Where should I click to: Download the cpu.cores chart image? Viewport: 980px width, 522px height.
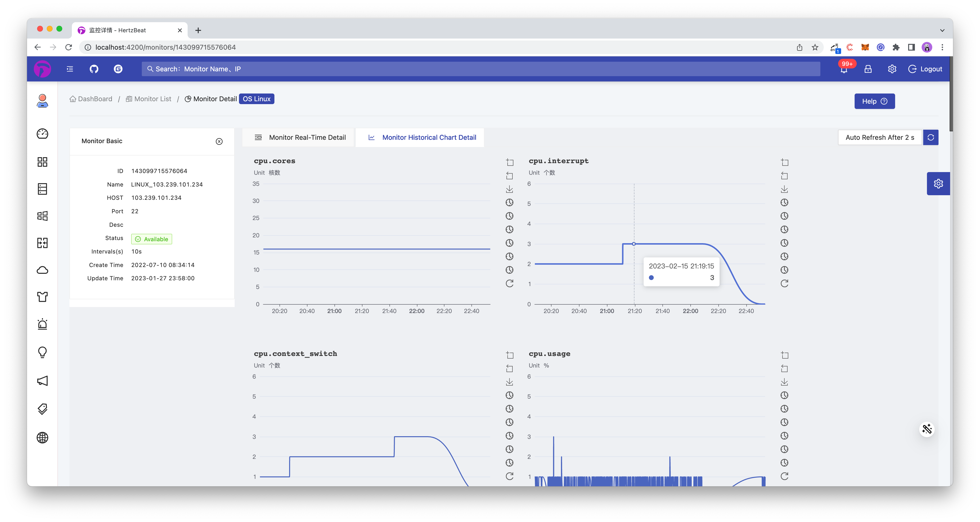pos(509,189)
